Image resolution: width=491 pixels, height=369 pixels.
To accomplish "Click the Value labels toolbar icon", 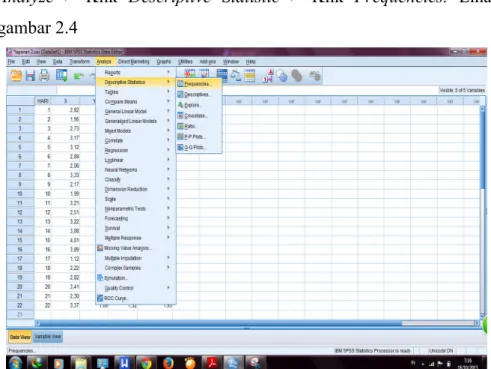I will (267, 76).
